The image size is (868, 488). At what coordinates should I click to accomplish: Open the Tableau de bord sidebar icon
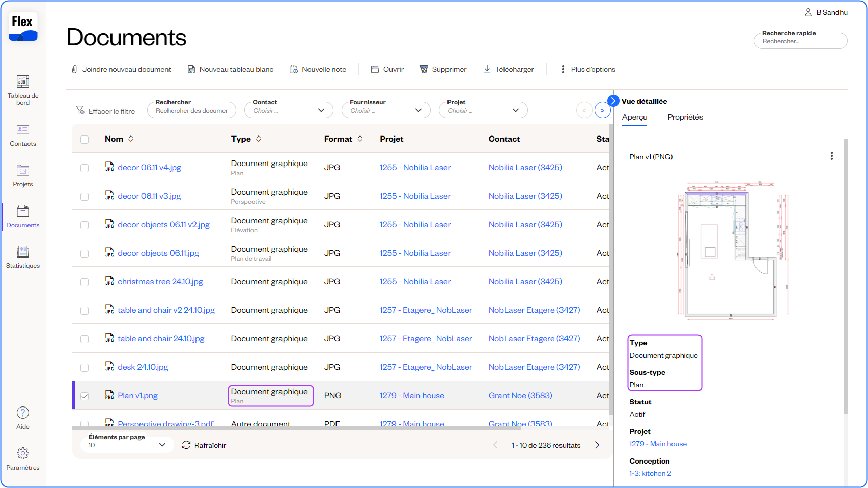tap(23, 82)
